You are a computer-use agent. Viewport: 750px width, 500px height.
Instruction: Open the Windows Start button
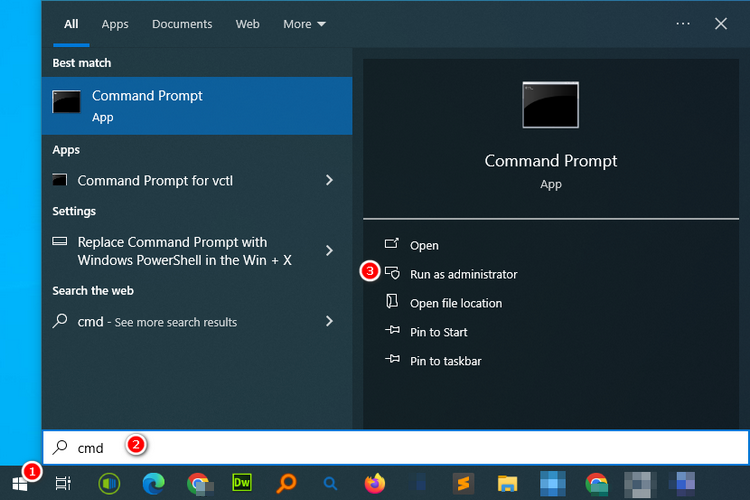[20, 484]
